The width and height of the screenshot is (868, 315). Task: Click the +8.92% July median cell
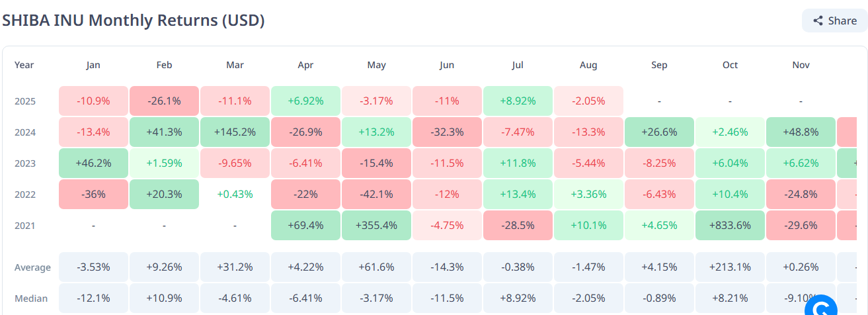[x=518, y=298]
